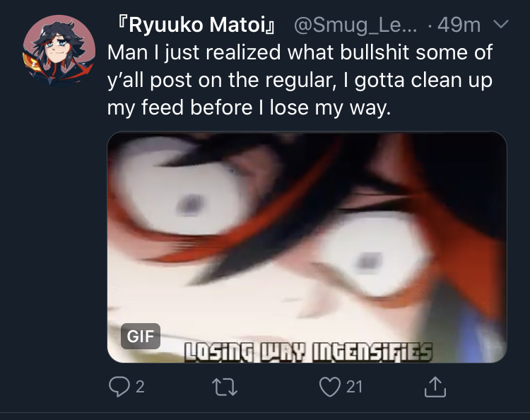Click the 'LOSING WAY INTENSIFIES' caption

click(x=308, y=352)
